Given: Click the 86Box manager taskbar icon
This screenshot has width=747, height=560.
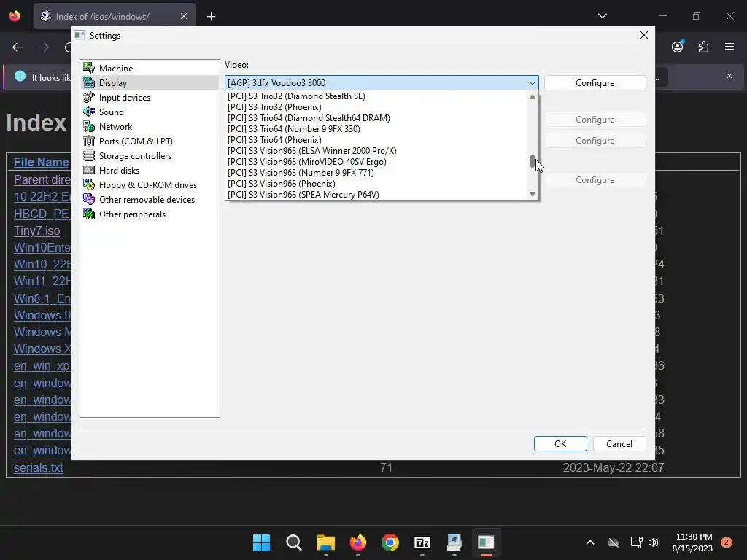Looking at the screenshot, I should tap(454, 542).
